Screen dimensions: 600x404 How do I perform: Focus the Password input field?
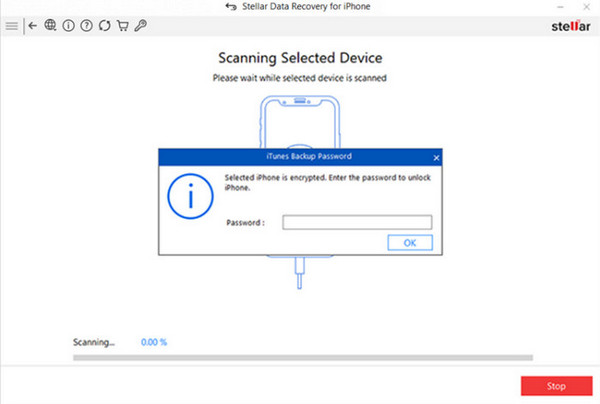(x=357, y=222)
